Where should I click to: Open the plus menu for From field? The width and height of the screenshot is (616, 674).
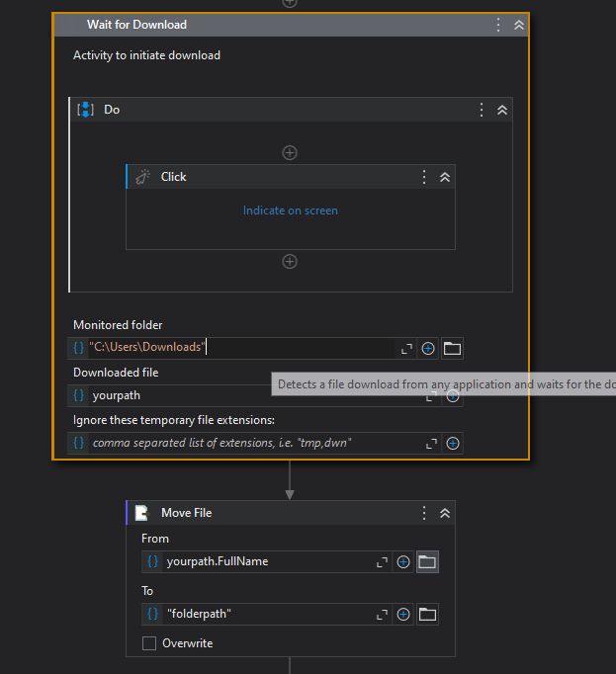tap(403, 561)
